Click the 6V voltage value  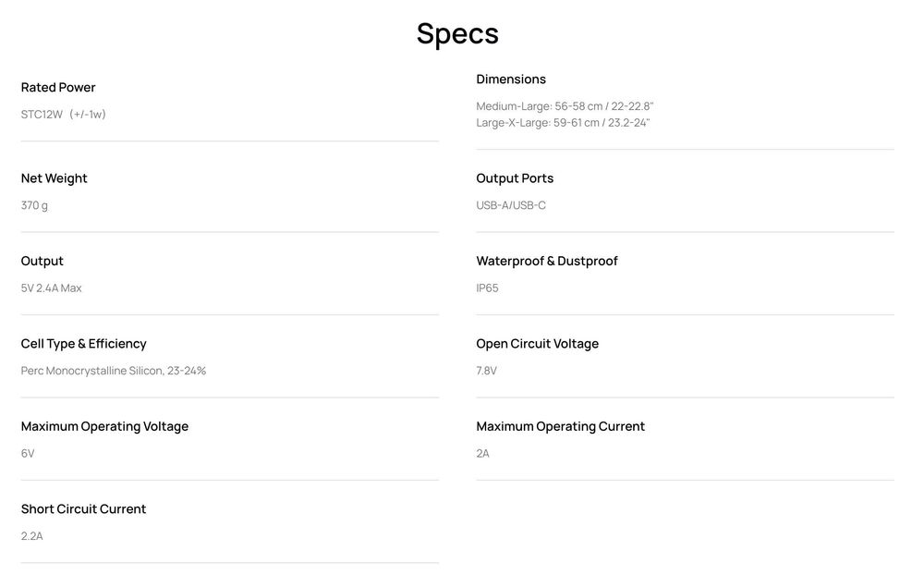(28, 454)
